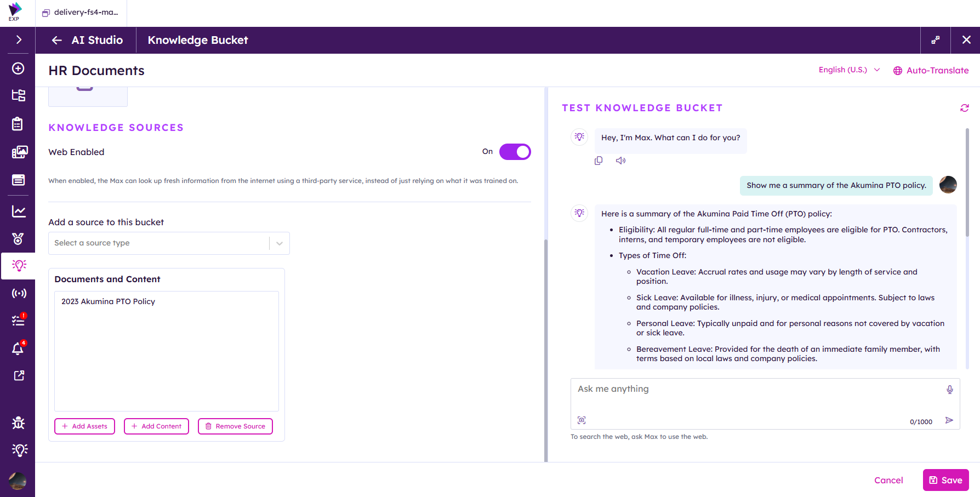Close the Knowledge Bucket panel
The image size is (980, 497).
[x=966, y=40]
